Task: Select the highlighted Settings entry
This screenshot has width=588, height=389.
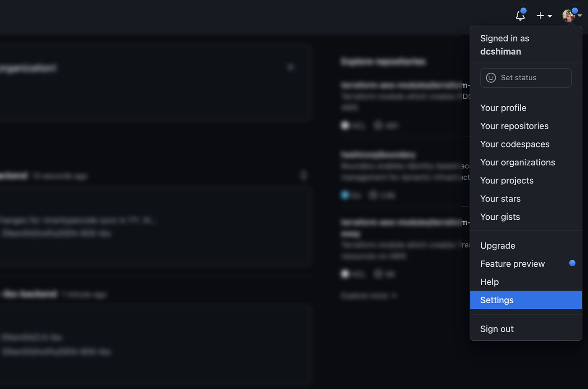Action: 497,300
